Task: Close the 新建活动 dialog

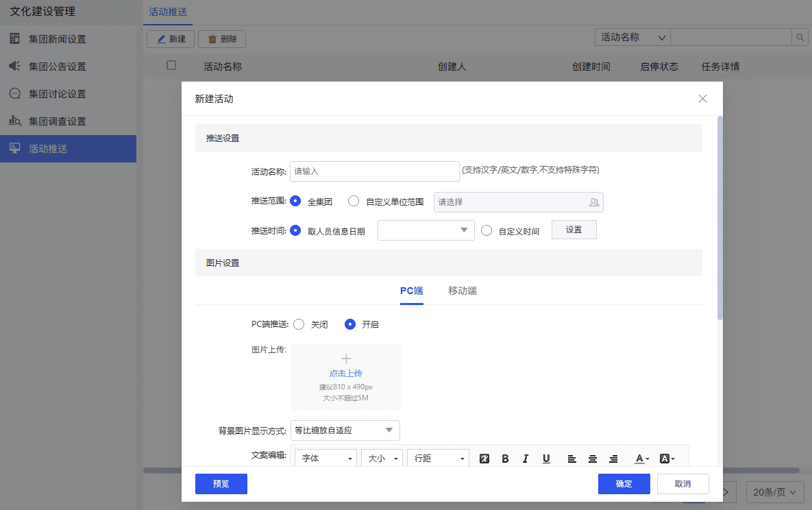Action: [702, 99]
